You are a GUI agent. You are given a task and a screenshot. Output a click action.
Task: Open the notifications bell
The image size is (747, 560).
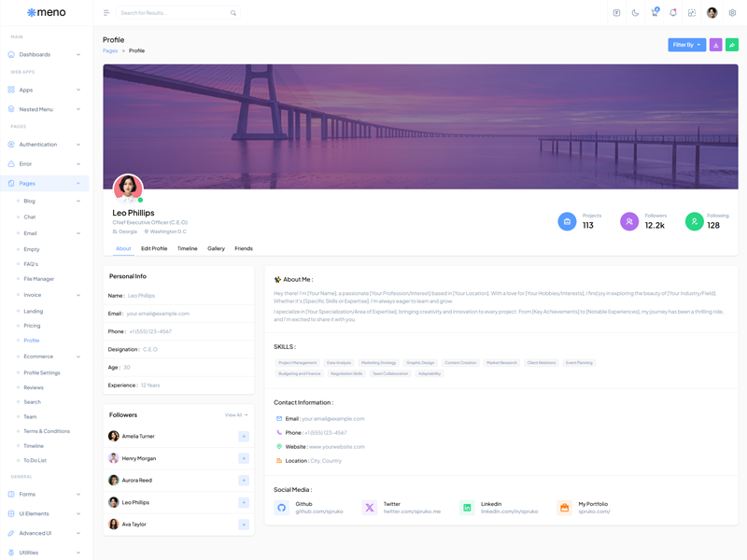pos(673,13)
